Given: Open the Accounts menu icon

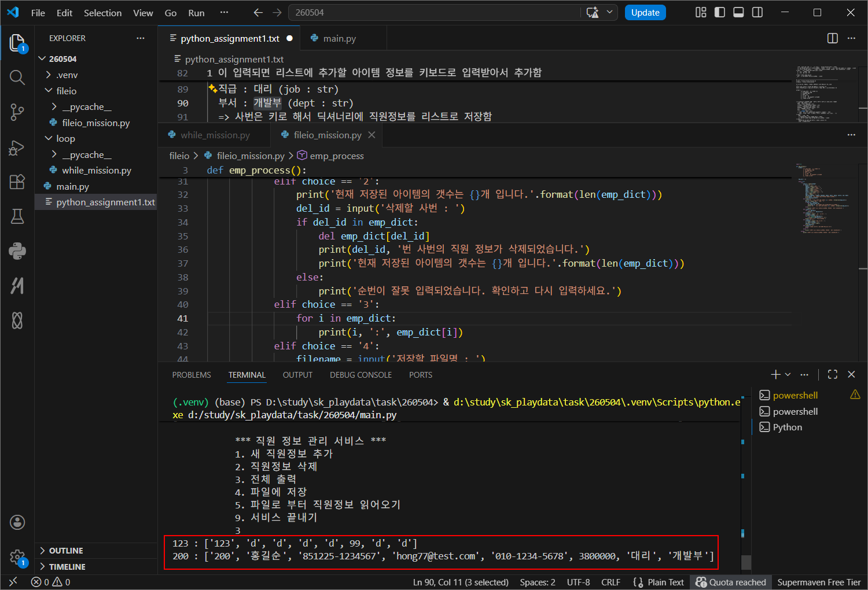Looking at the screenshot, I should coord(17,522).
